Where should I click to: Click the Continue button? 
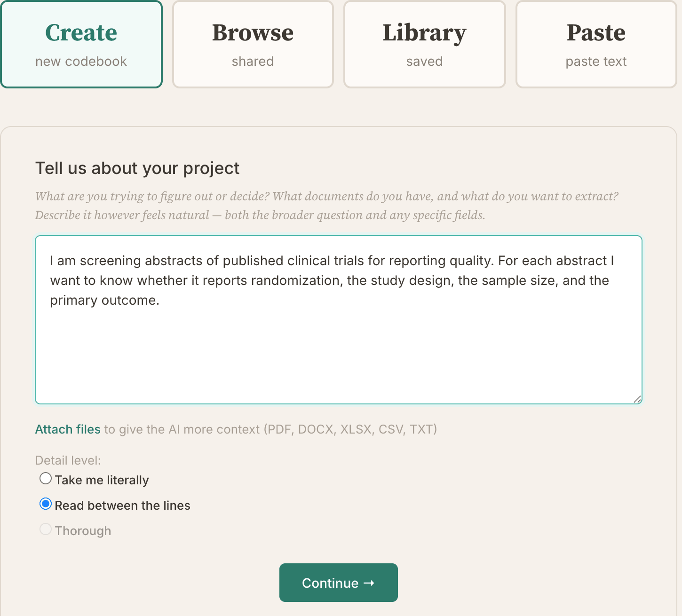[x=339, y=583]
